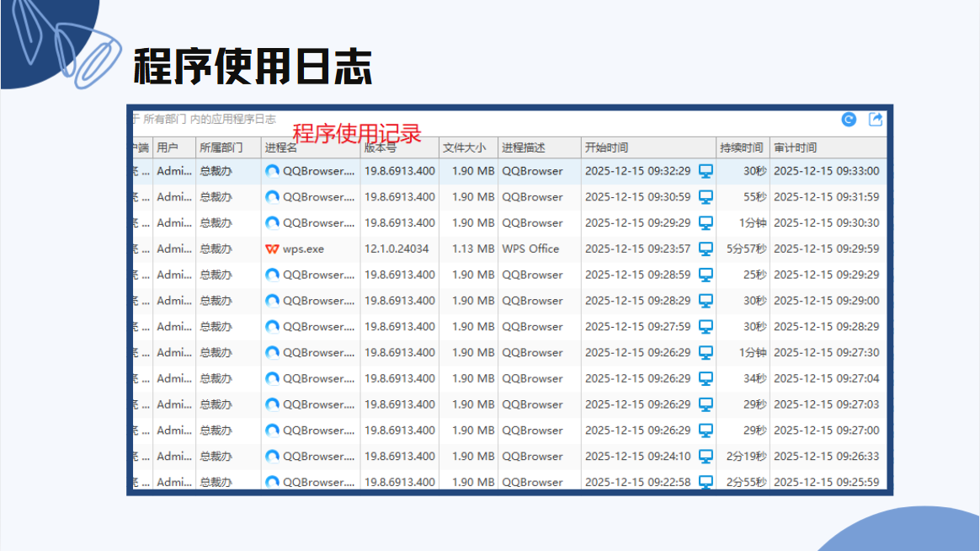
Task: Click start time 2025-12-15 09:27:59
Action: [x=637, y=327]
